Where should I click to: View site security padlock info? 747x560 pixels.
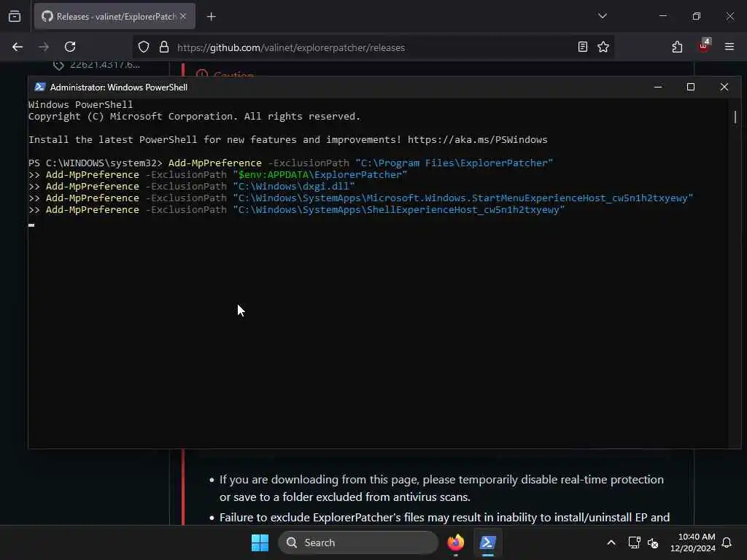click(164, 47)
